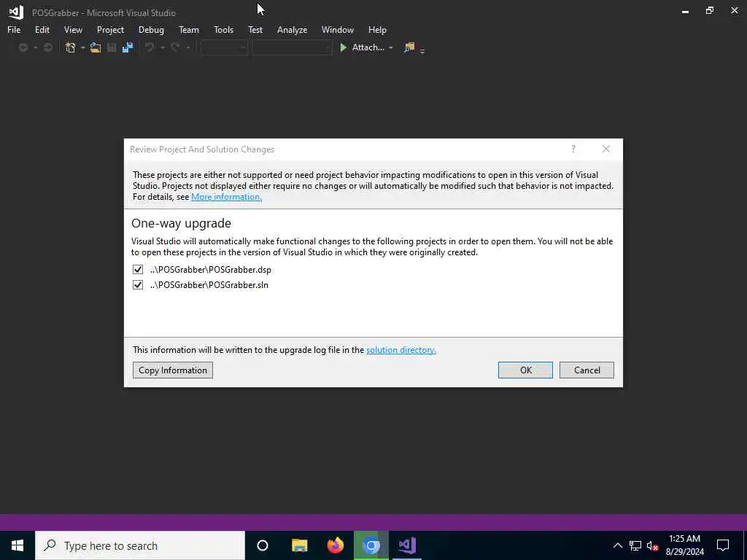Launch Firefox from taskbar

(x=336, y=545)
